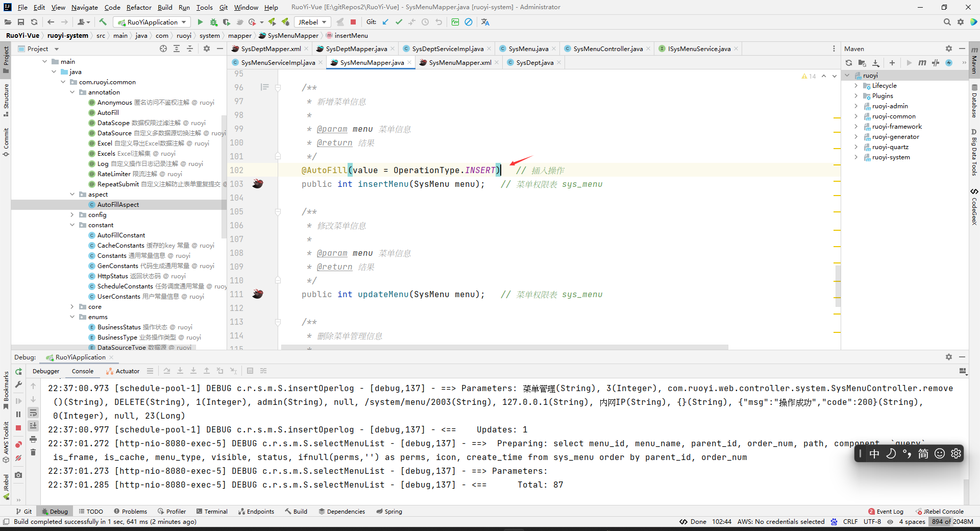
Task: Switch to the Debugger tab
Action: point(46,371)
